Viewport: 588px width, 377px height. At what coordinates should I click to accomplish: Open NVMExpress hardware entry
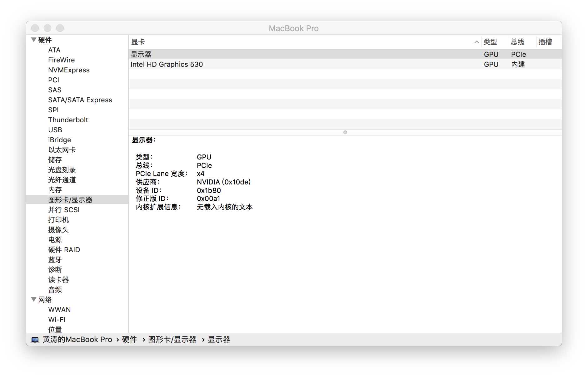69,70
